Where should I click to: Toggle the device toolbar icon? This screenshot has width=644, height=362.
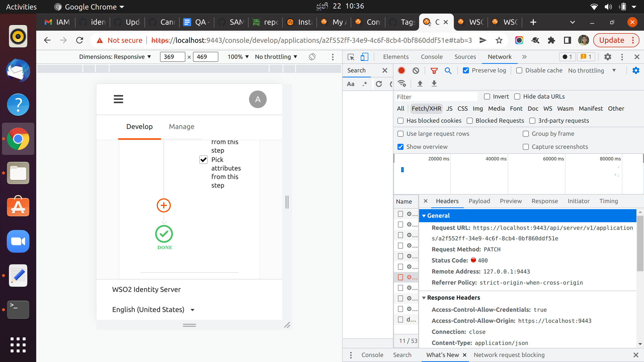point(364,57)
